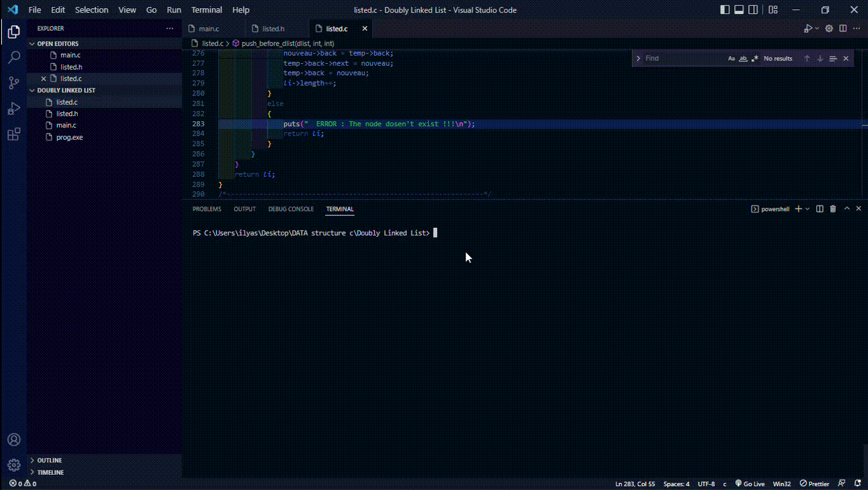
Task: Toggle Find in Selection
Action: click(833, 58)
